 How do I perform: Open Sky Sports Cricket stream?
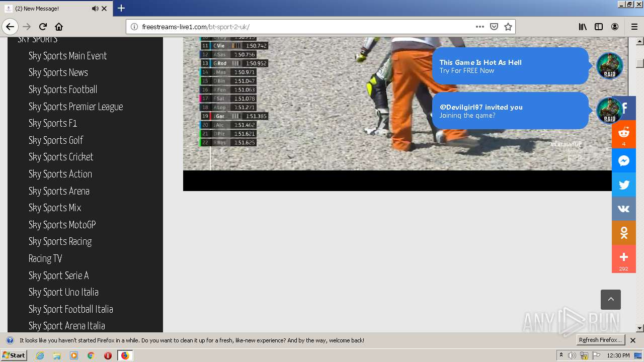(x=60, y=157)
